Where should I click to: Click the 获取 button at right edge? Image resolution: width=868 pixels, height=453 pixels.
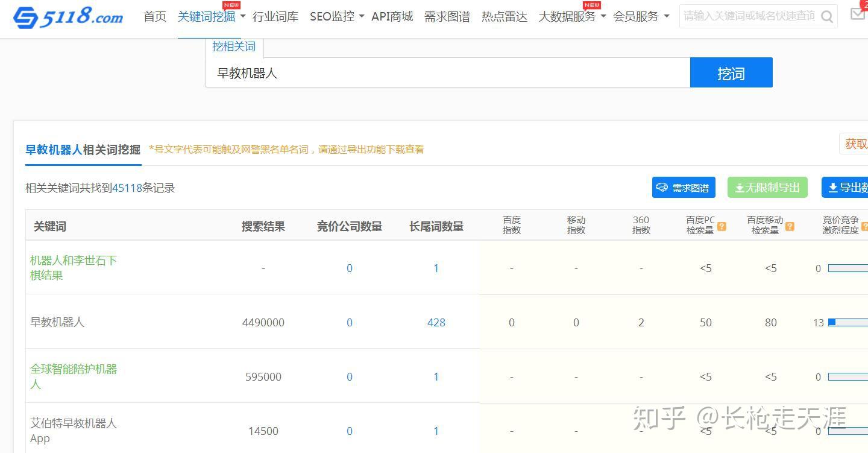pyautogui.click(x=854, y=144)
